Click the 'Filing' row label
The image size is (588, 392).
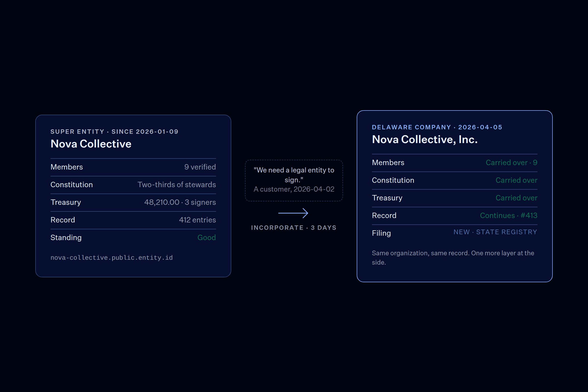point(381,233)
